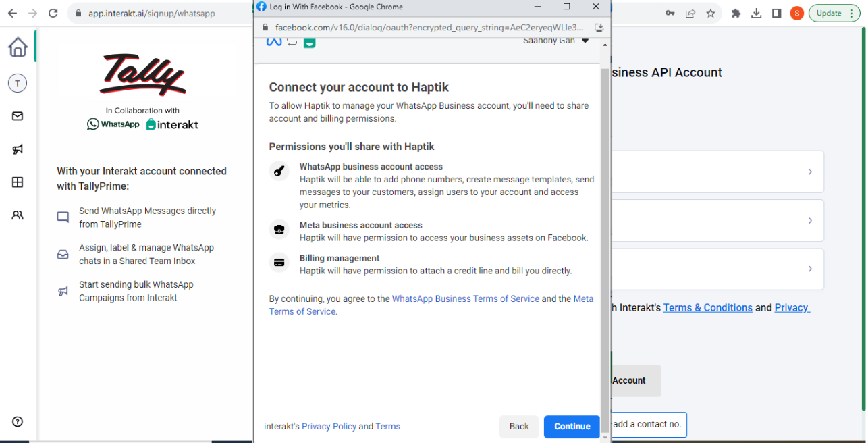
Task: Maximize the Log in With Facebook window
Action: (x=566, y=7)
